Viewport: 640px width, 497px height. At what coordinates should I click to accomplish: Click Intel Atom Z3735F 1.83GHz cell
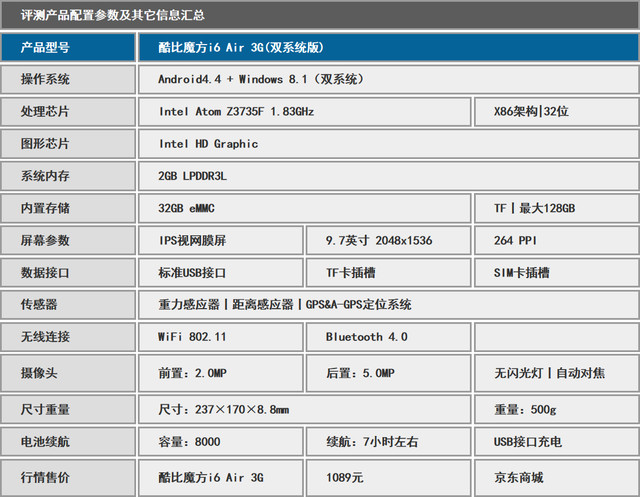(305, 111)
